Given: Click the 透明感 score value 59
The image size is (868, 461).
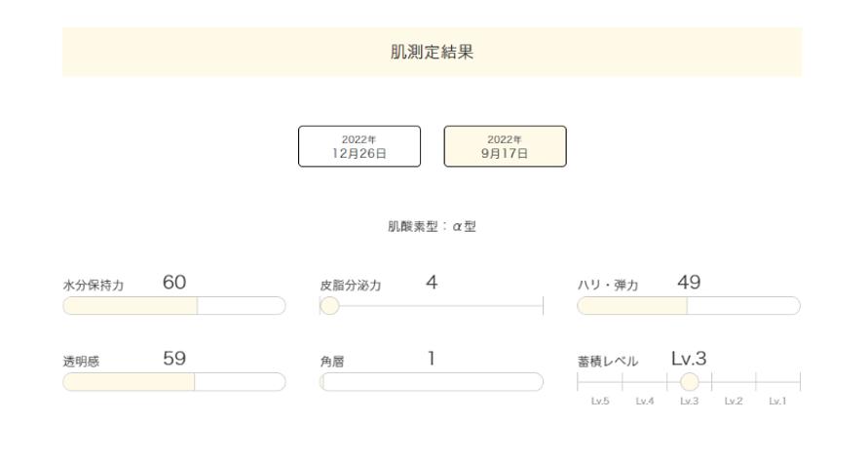Looking at the screenshot, I should pyautogui.click(x=173, y=358).
